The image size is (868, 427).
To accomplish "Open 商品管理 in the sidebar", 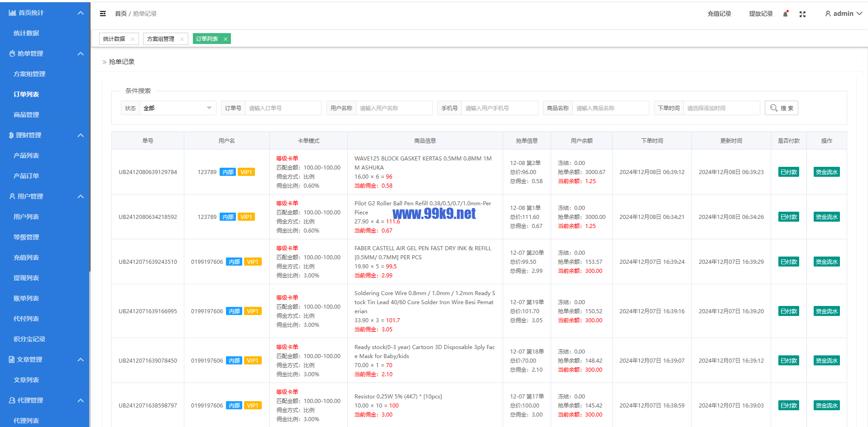I will (x=26, y=115).
